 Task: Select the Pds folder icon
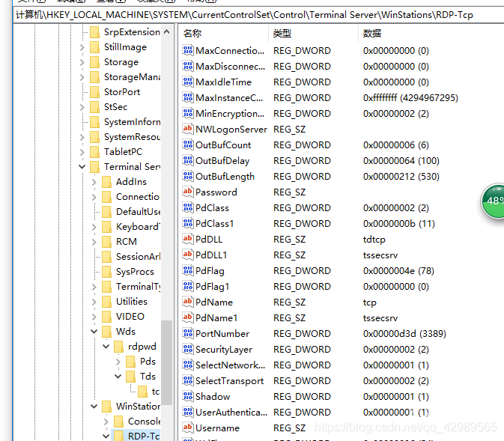coord(130,362)
